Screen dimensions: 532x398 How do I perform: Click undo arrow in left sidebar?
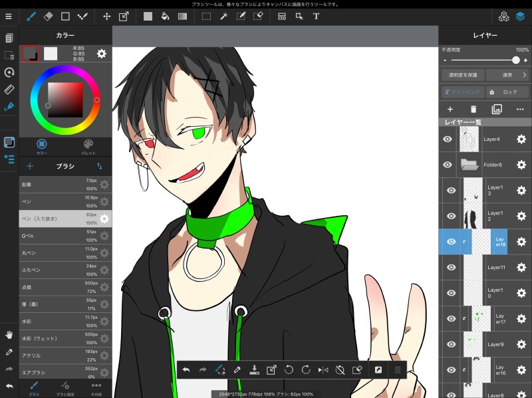(9, 386)
